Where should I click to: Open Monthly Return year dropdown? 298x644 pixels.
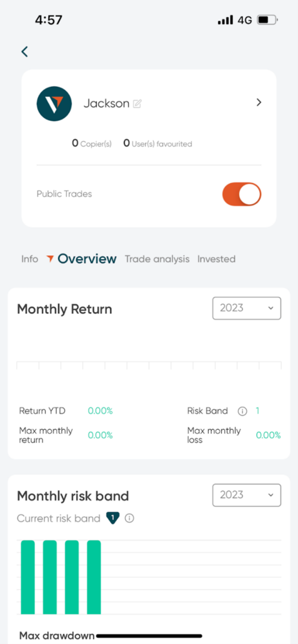[x=246, y=308]
